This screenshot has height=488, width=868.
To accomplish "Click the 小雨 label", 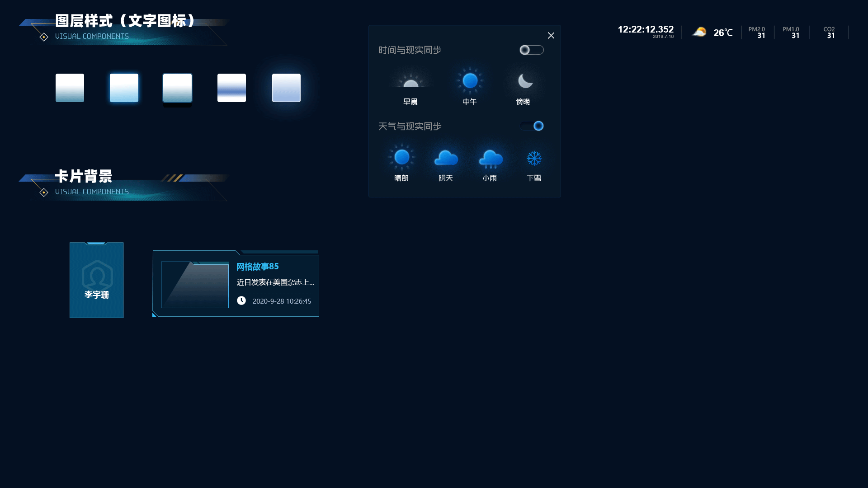I will [490, 178].
